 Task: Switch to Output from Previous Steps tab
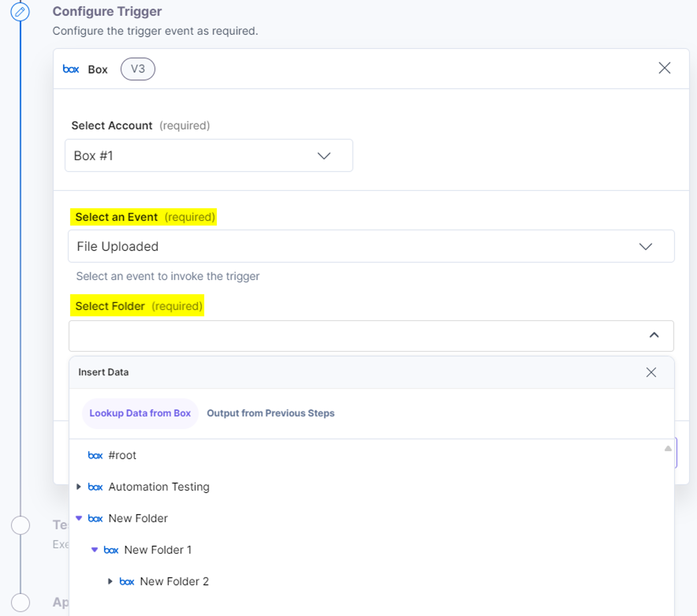coord(271,413)
